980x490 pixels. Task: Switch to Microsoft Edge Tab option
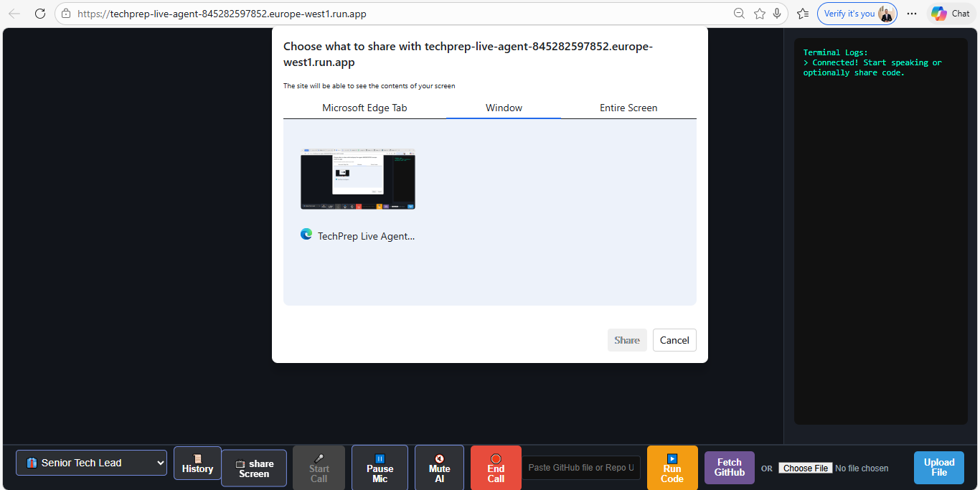tap(364, 108)
